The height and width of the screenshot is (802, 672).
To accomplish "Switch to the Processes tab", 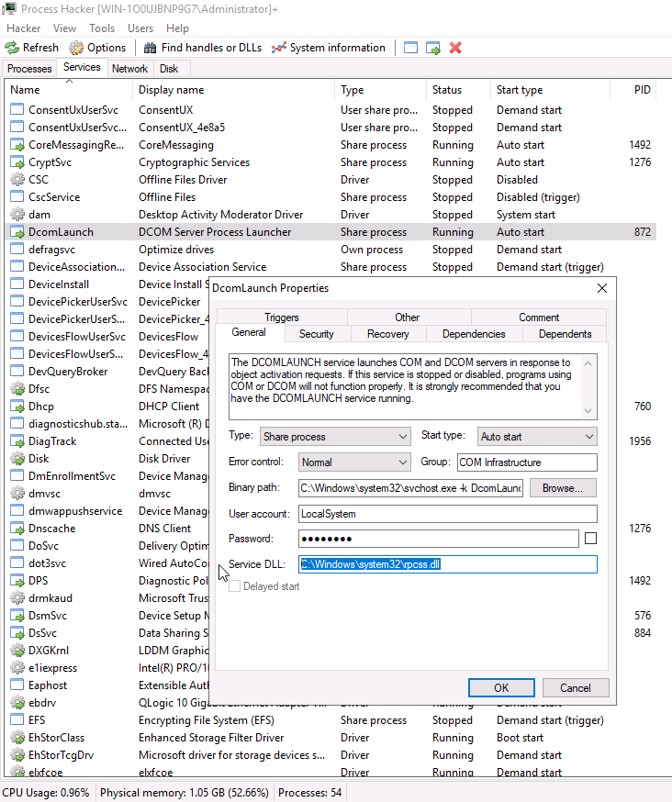I will pyautogui.click(x=29, y=69).
